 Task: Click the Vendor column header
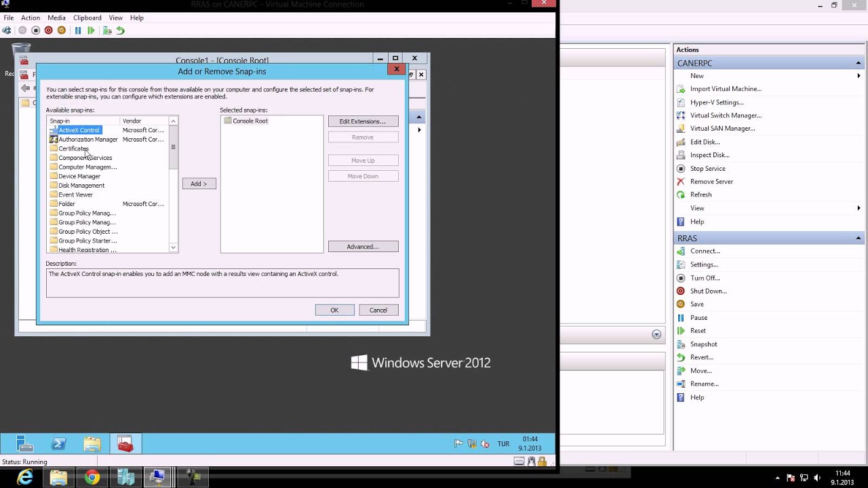144,121
